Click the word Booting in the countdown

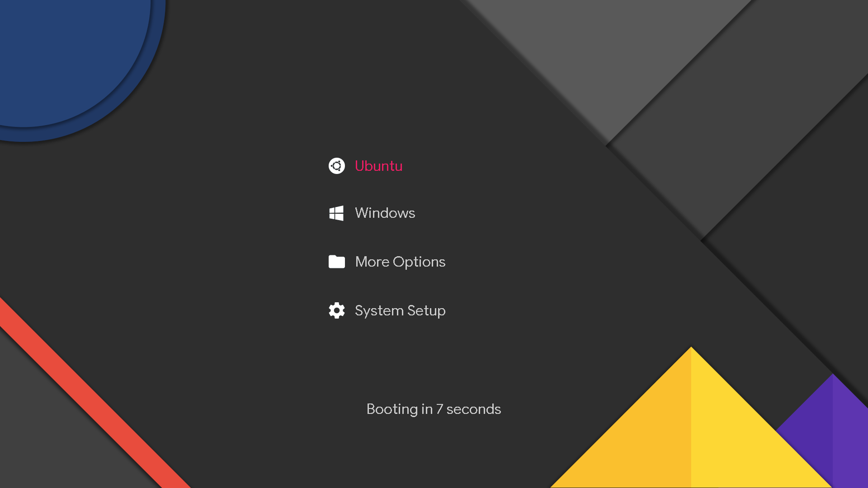pyautogui.click(x=392, y=409)
